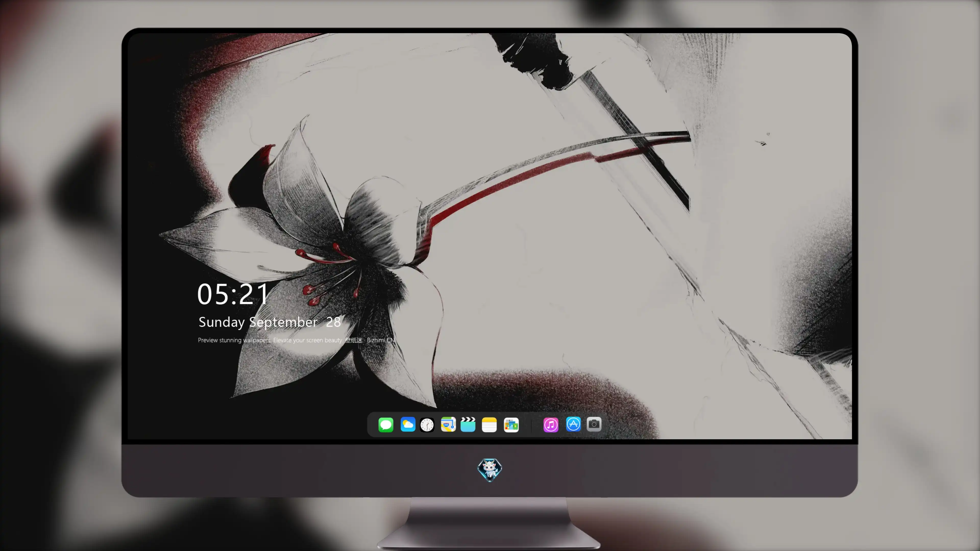The width and height of the screenshot is (980, 551).
Task: Click the 'Preview stunning wallpapers' tagline text
Action: (296, 340)
